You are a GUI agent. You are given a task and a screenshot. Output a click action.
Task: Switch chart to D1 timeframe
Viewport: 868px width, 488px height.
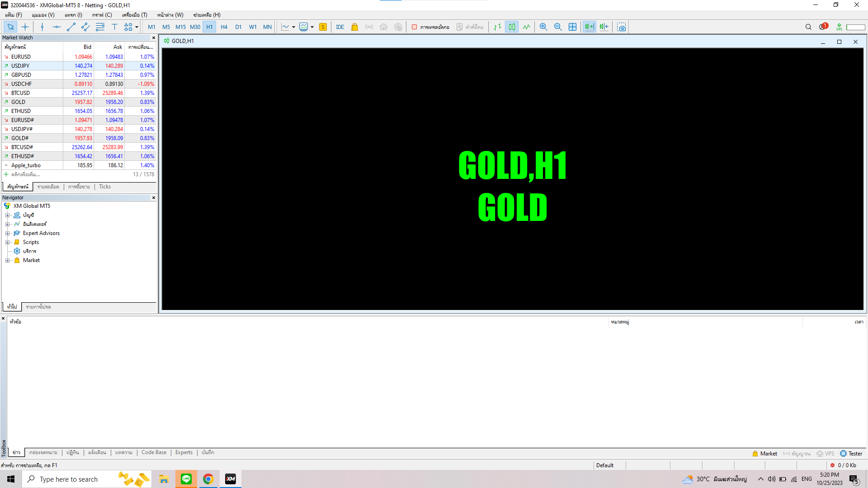(x=238, y=27)
